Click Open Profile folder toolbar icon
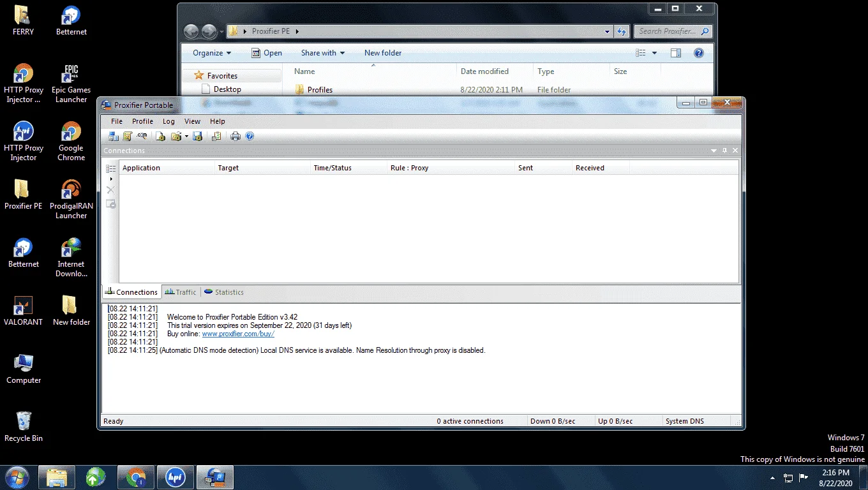This screenshot has height=490, width=868. [x=176, y=136]
